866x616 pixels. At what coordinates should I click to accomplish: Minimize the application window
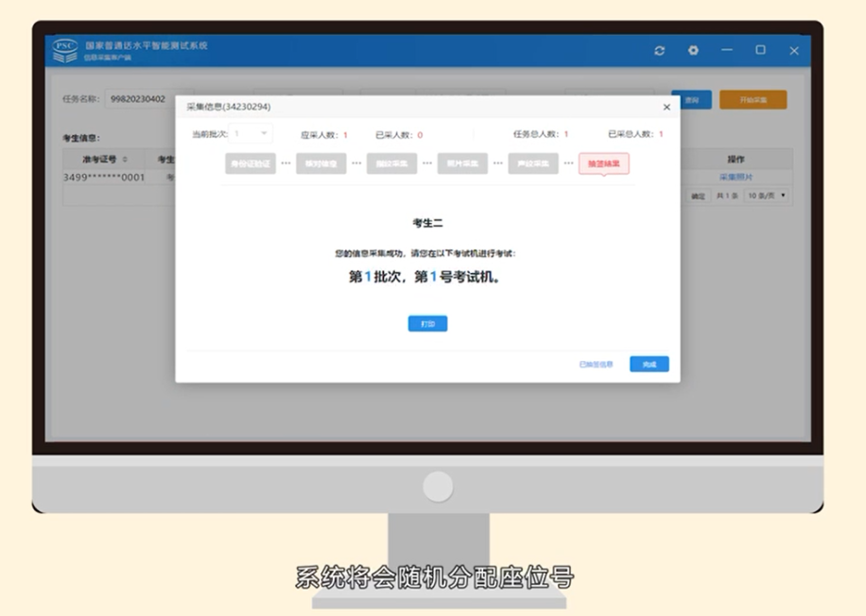[x=727, y=51]
